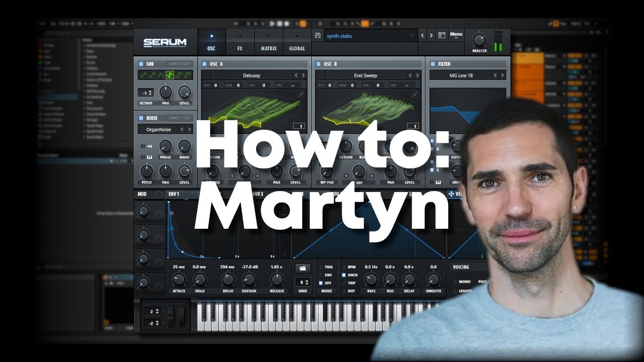Click SUB DIRECT OUT button
Screen dimensions: 644x362
point(180,64)
